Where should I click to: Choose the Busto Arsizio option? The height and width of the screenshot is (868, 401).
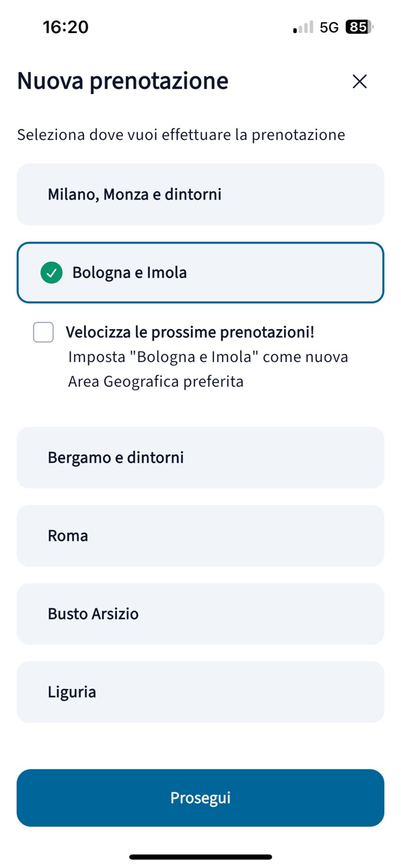pyautogui.click(x=200, y=614)
